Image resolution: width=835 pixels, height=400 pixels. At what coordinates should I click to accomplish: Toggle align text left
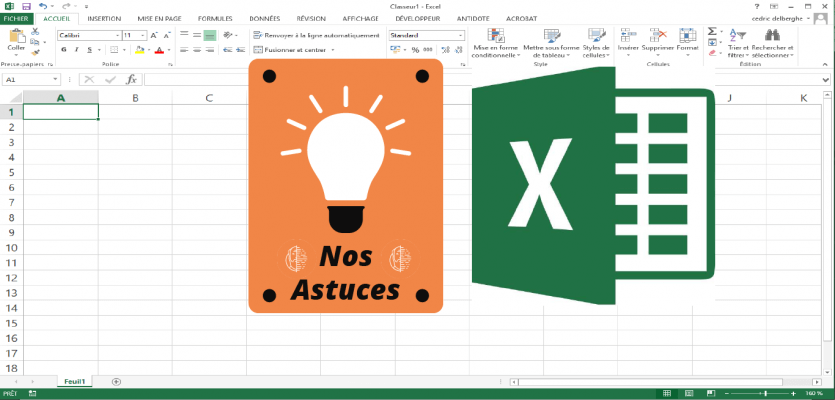(184, 50)
